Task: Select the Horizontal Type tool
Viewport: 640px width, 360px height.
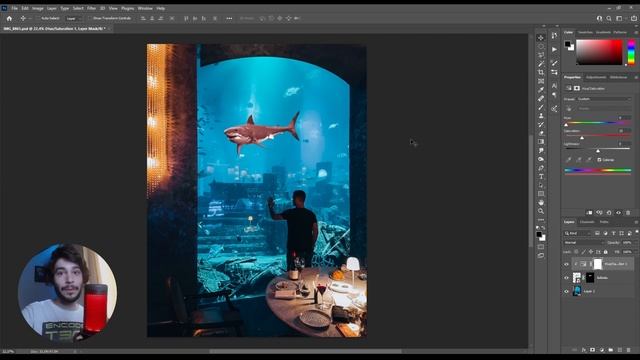Action: (x=541, y=176)
